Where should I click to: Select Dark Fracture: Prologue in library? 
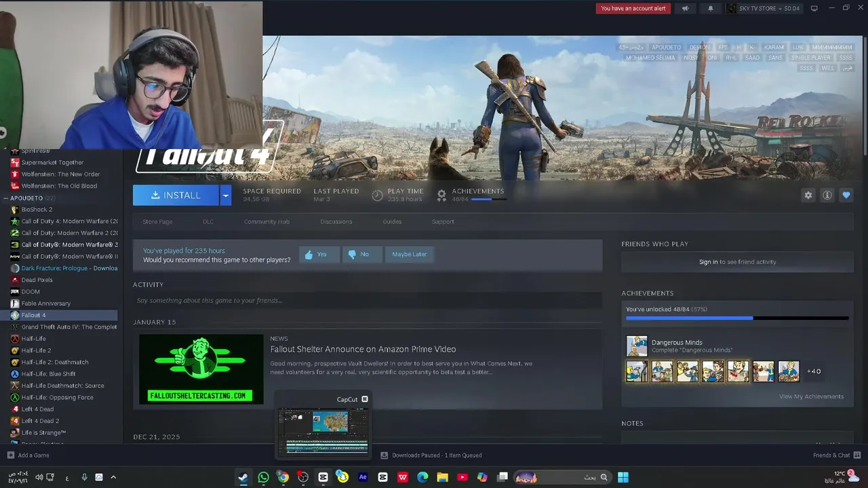[64, 268]
